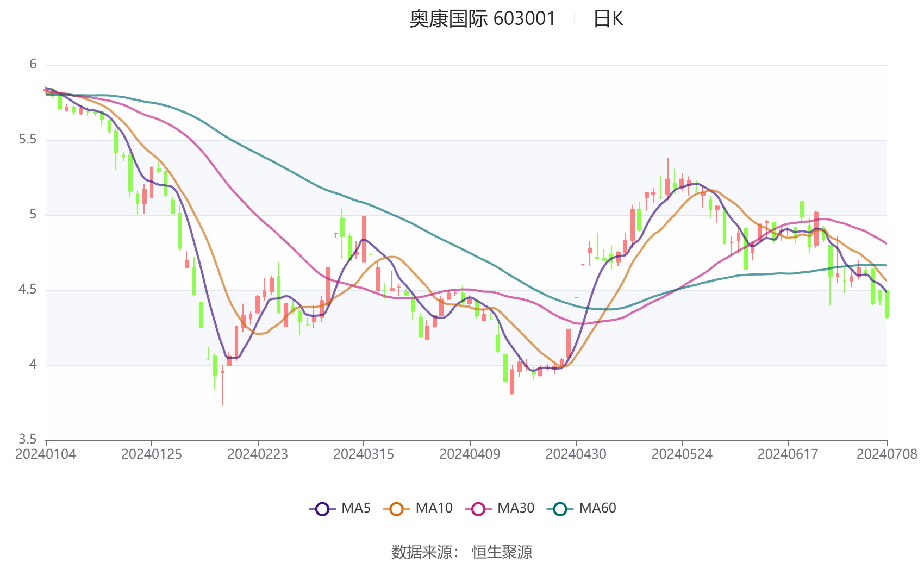Click the chart title 奥康国际 603001
This screenshot has width=924, height=562.
[x=483, y=19]
